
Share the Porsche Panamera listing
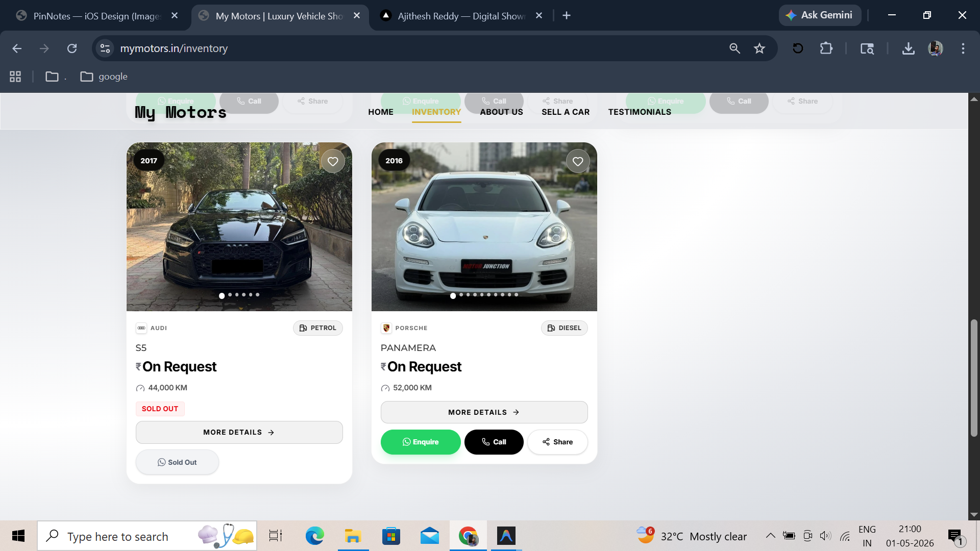click(557, 442)
